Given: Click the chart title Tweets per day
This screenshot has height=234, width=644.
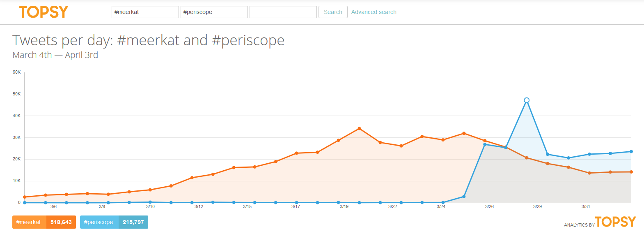Looking at the screenshot, I should pyautogui.click(x=148, y=40).
